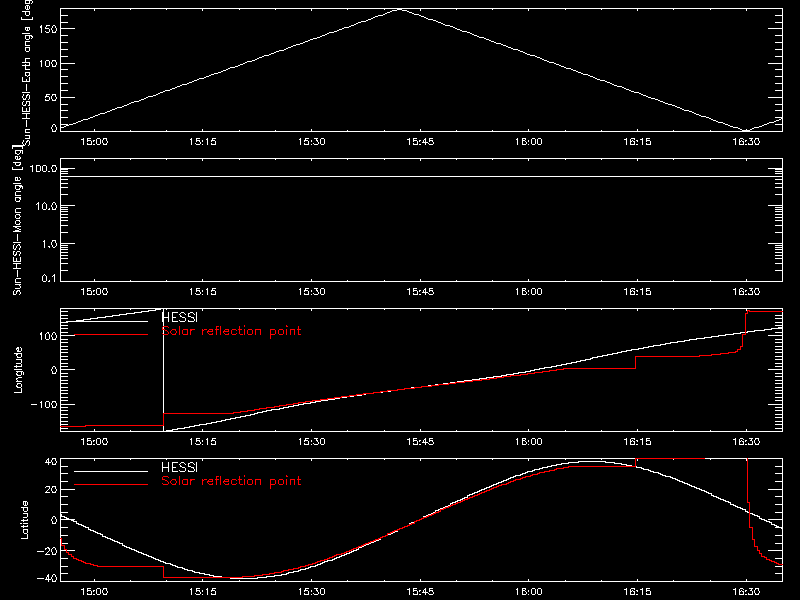
Task: Click 15:00 under the Moon angle plot
Action: (x=94, y=292)
